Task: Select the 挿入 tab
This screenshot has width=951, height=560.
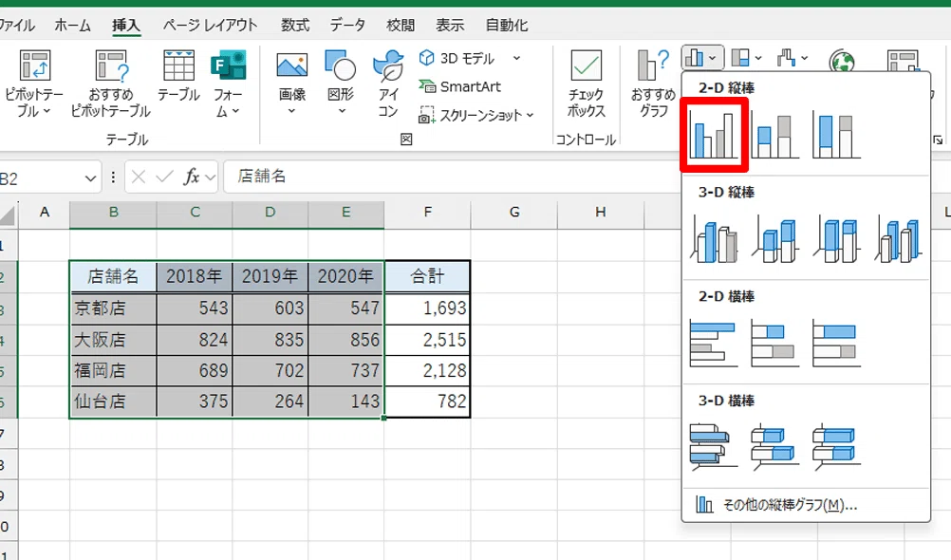Action: tap(126, 26)
